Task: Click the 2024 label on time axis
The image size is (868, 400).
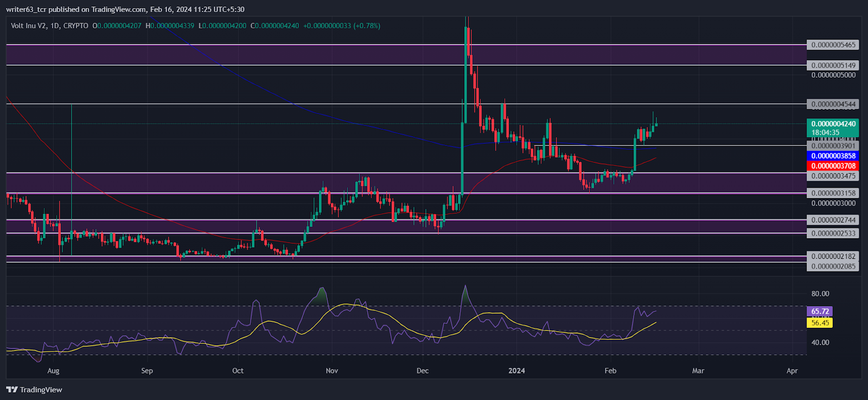Action: pos(516,371)
